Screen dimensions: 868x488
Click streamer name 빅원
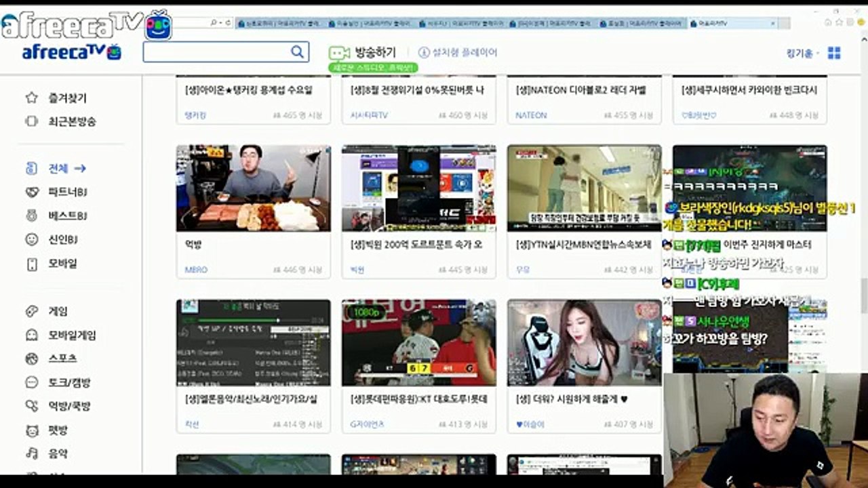coord(357,270)
